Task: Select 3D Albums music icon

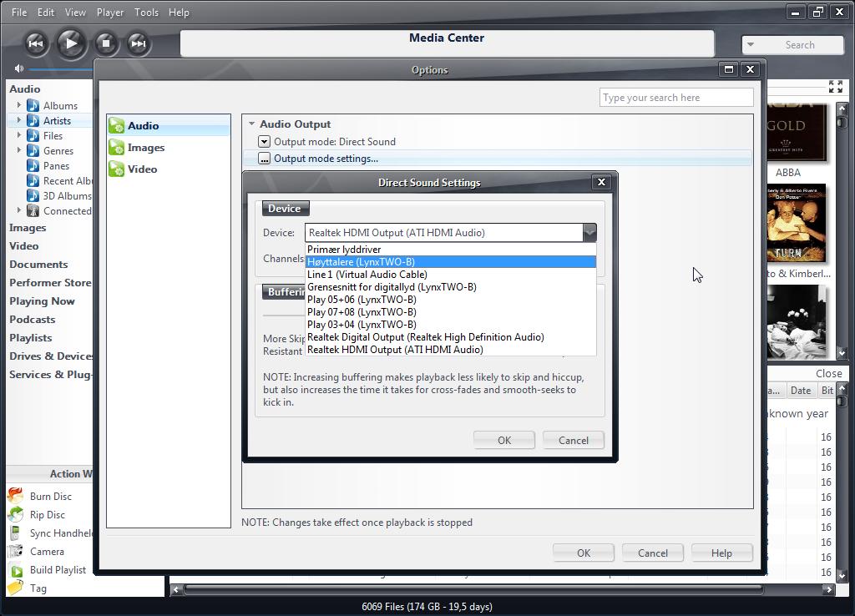Action: tap(33, 195)
